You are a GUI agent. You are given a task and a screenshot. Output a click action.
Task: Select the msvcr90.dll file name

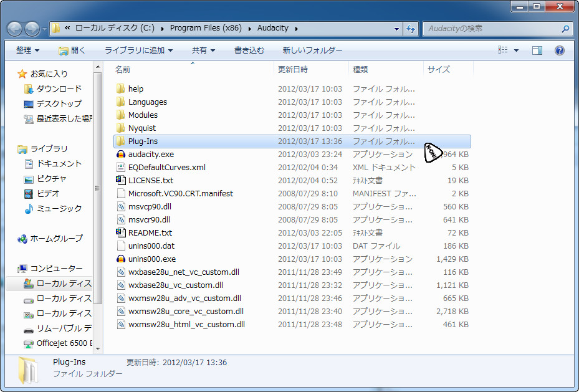tap(149, 219)
